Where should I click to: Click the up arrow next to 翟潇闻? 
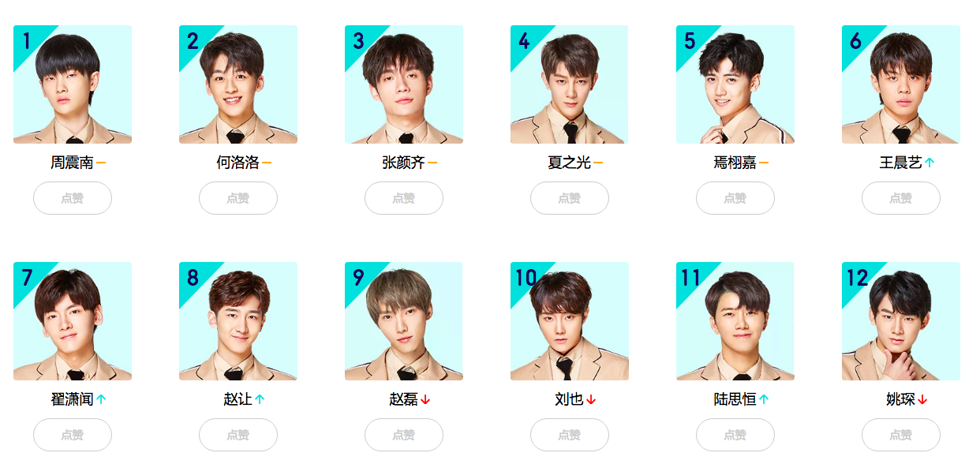(101, 400)
